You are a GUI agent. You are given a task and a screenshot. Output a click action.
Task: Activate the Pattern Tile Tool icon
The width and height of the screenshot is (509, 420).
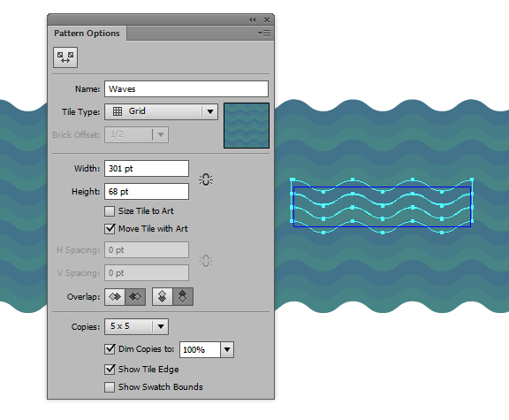(65, 57)
